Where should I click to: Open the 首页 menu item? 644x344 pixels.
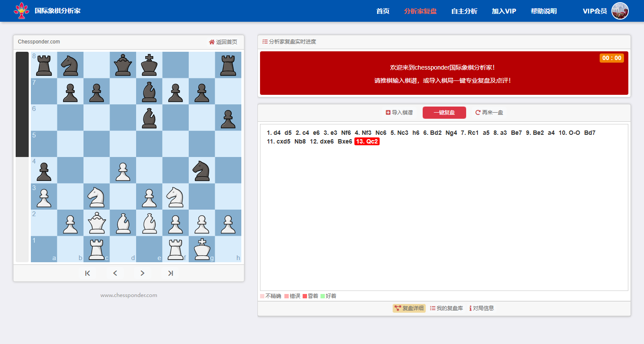point(383,11)
